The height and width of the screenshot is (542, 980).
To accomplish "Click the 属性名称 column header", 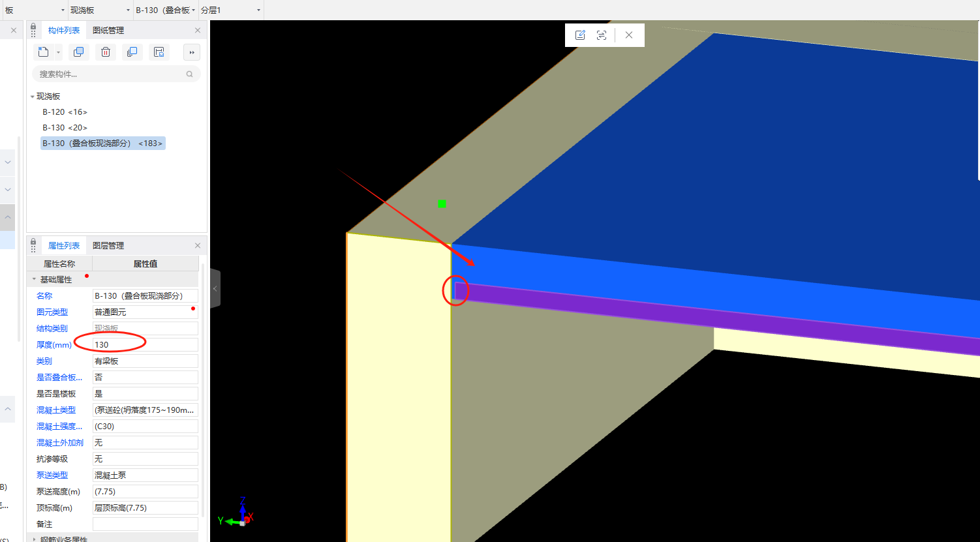I will point(59,264).
